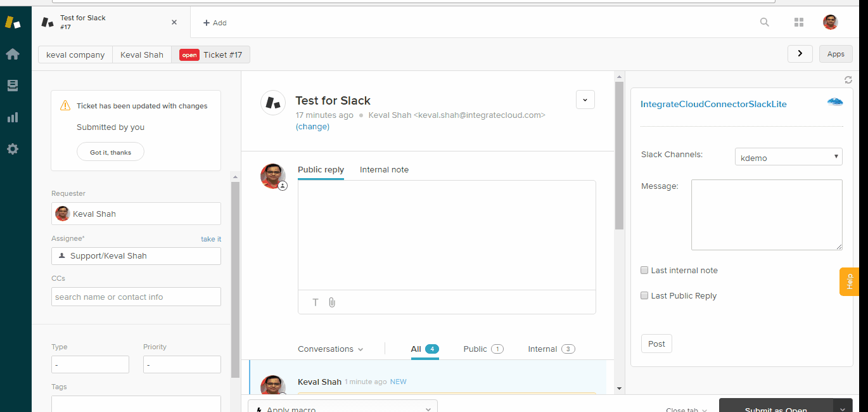Refresh the apps panel
Viewport: 868px width, 412px height.
coord(848,80)
